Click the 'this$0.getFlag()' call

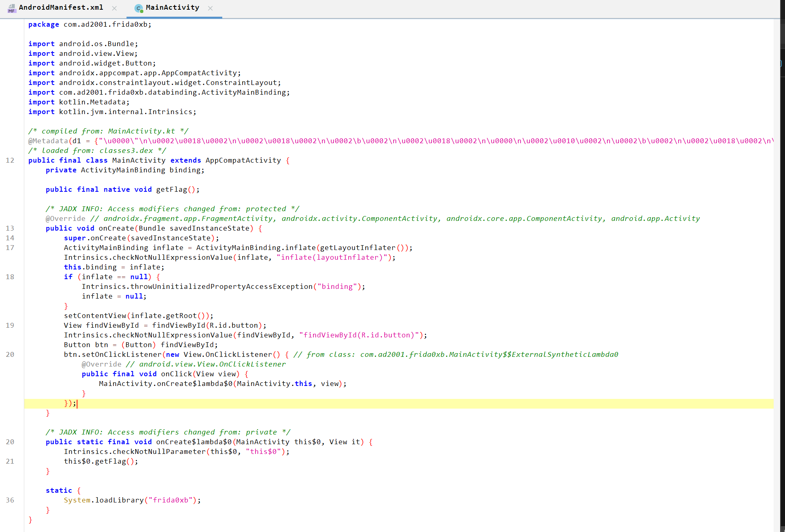(x=101, y=461)
